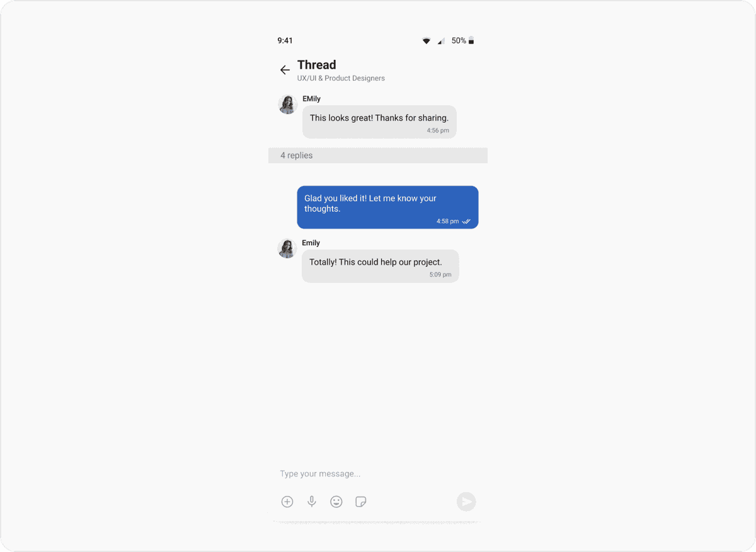Open the sticker panel icon
756x552 pixels.
pyautogui.click(x=361, y=502)
